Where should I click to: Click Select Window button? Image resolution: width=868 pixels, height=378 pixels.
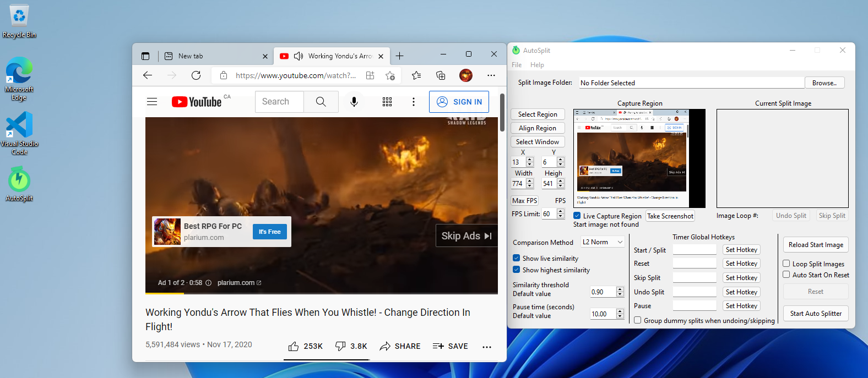pyautogui.click(x=538, y=141)
